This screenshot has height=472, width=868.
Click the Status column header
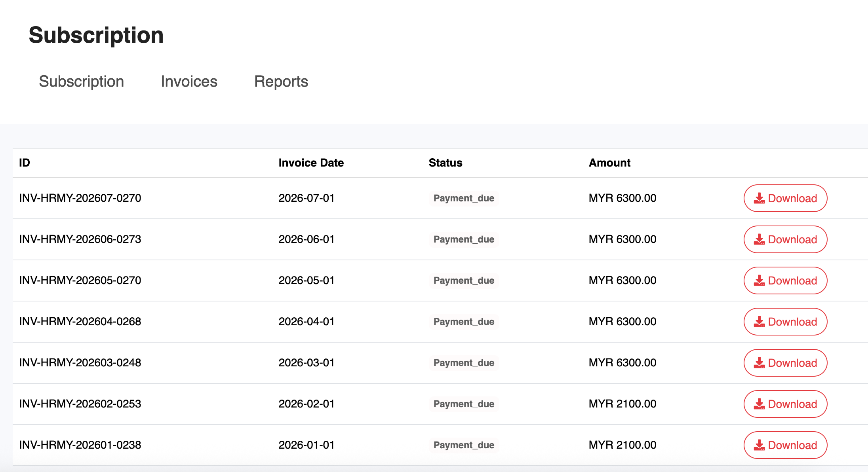[x=445, y=163]
